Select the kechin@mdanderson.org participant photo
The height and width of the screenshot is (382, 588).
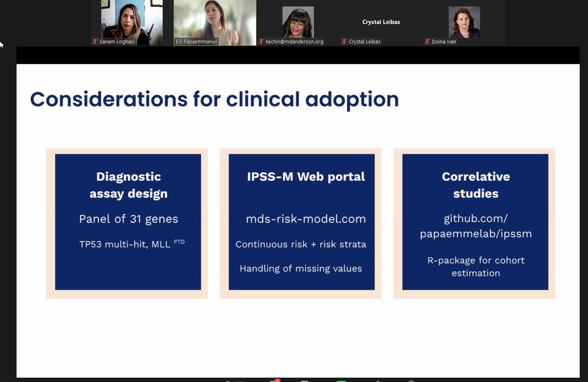(298, 22)
